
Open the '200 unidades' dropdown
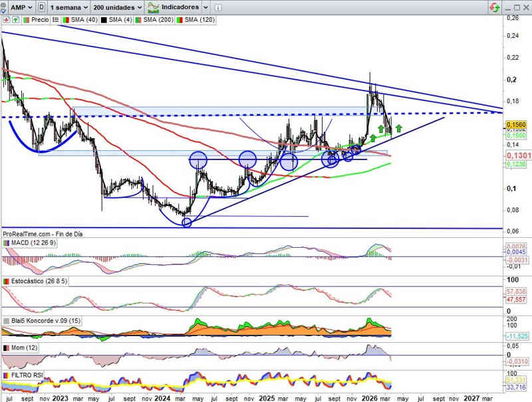pyautogui.click(x=118, y=7)
